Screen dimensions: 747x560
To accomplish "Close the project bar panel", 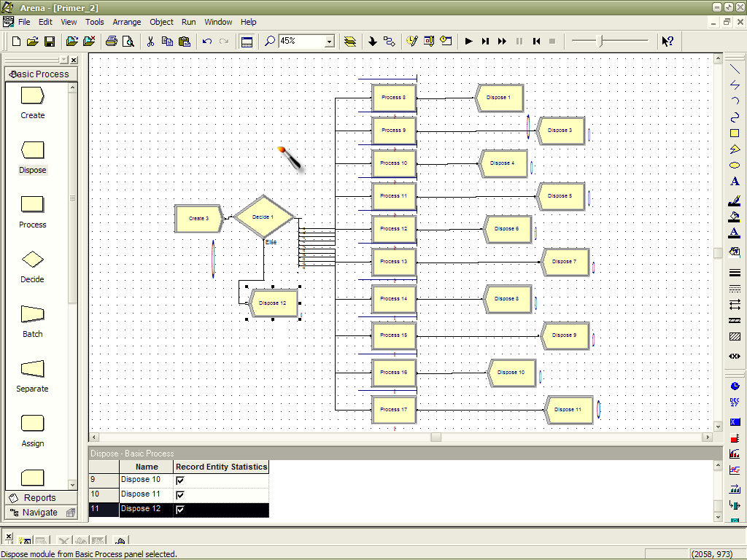I will [74, 60].
